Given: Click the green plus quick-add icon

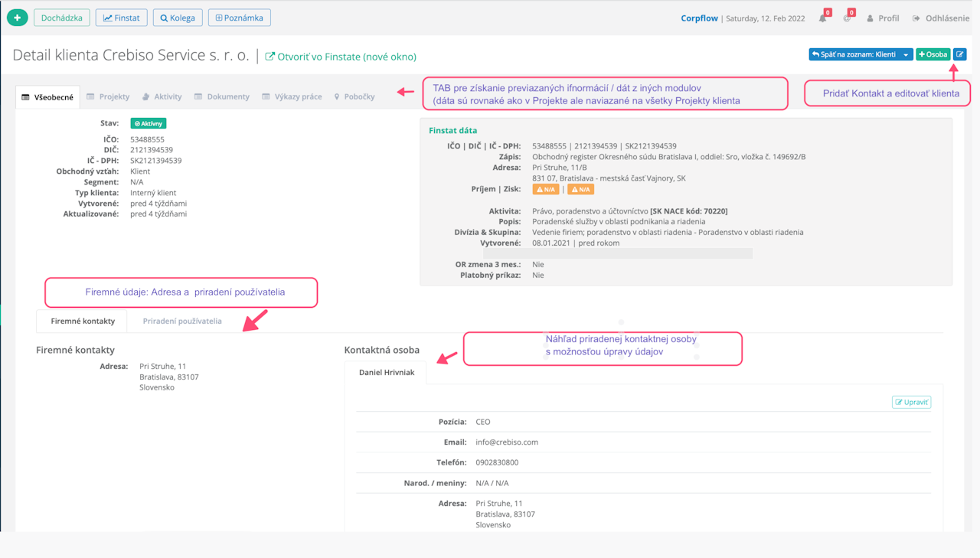Looking at the screenshot, I should [x=17, y=18].
